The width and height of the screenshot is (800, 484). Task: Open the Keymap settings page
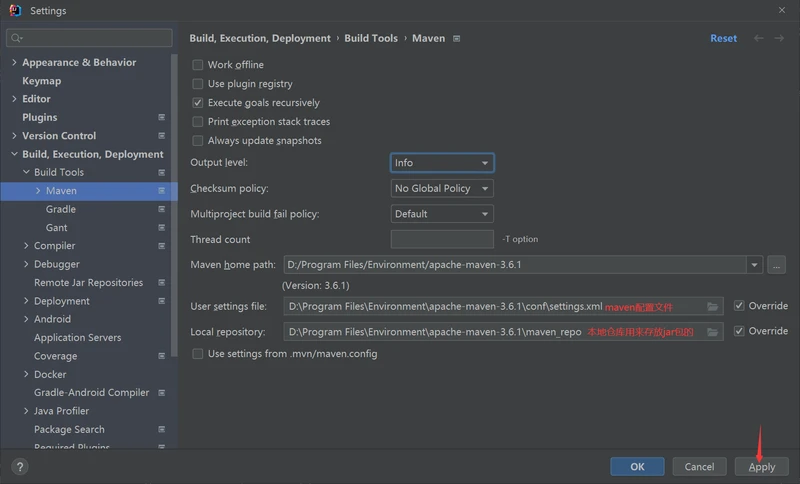point(42,81)
